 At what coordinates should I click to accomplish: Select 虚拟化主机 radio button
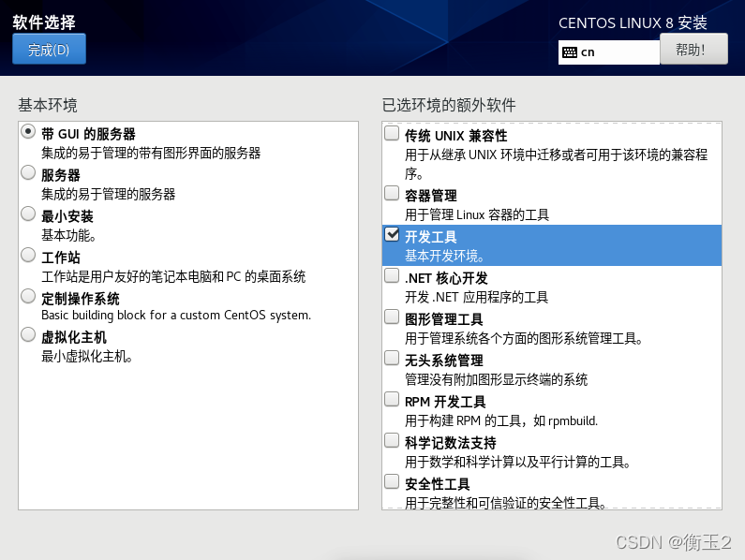tap(28, 335)
